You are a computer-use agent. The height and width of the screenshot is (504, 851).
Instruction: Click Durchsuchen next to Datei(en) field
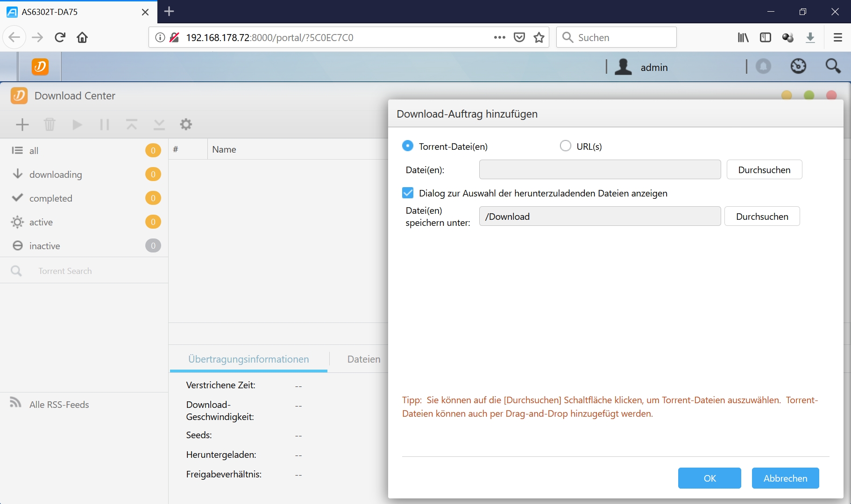pos(764,170)
